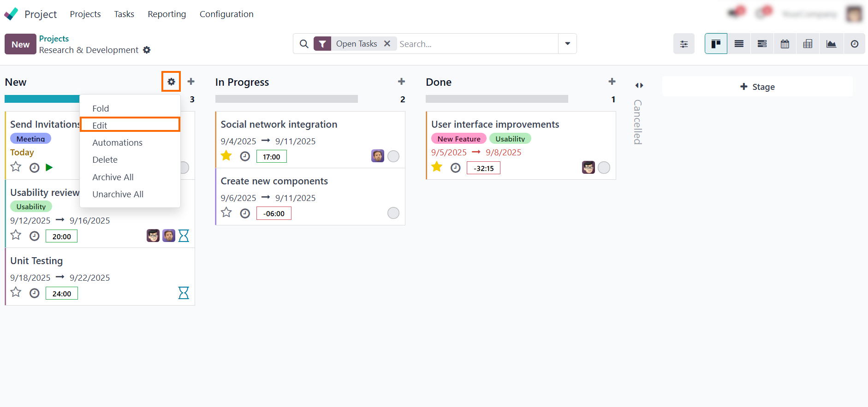Expand the search options dropdown arrow
The height and width of the screenshot is (407, 868).
[x=567, y=44]
